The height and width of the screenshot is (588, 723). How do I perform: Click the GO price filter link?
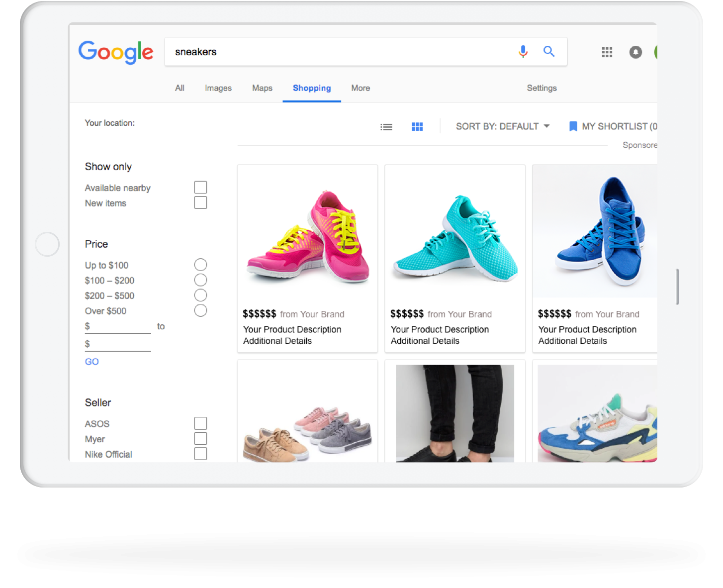tap(91, 362)
